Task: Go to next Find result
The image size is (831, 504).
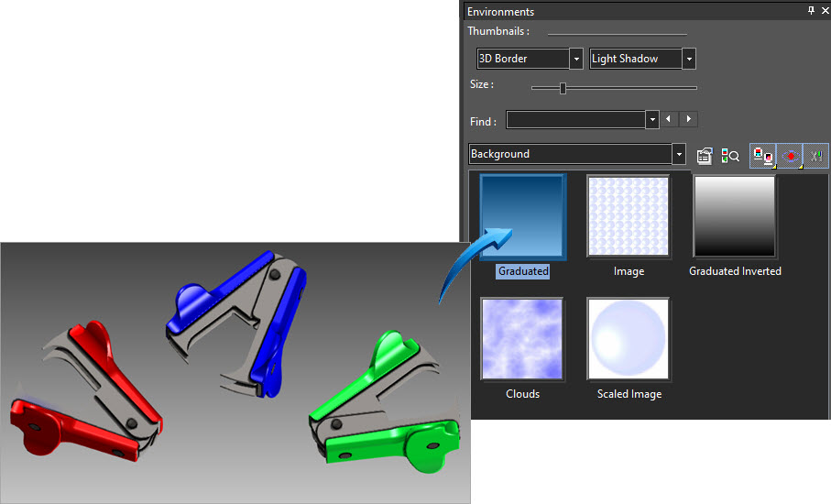Action: click(689, 119)
